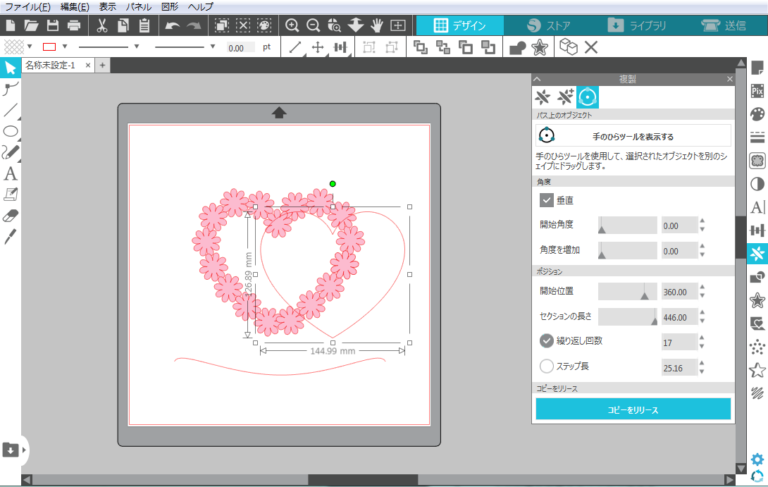
Task: Switch to 送信 tab
Action: [724, 25]
